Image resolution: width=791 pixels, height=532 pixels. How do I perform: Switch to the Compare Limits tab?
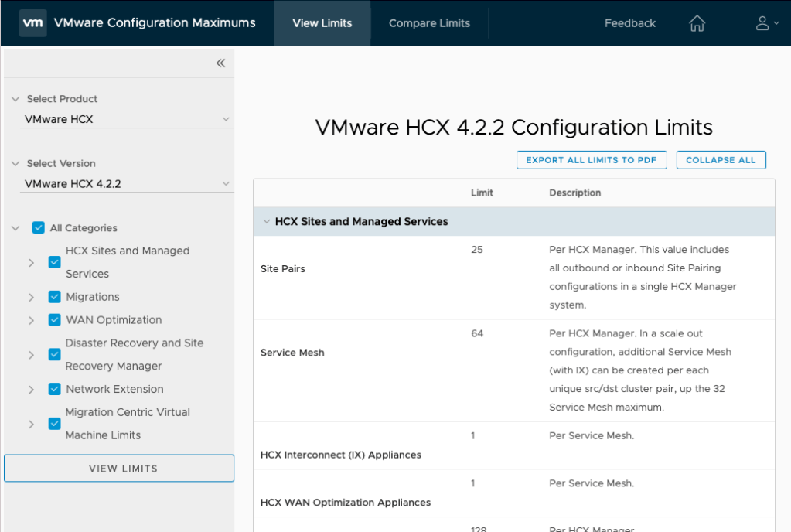tap(429, 23)
